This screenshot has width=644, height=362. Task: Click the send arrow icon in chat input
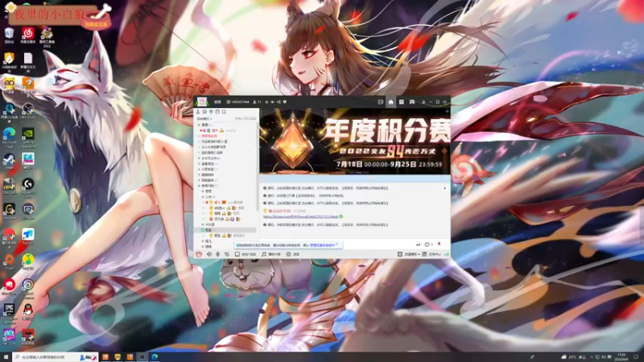[x=418, y=245]
